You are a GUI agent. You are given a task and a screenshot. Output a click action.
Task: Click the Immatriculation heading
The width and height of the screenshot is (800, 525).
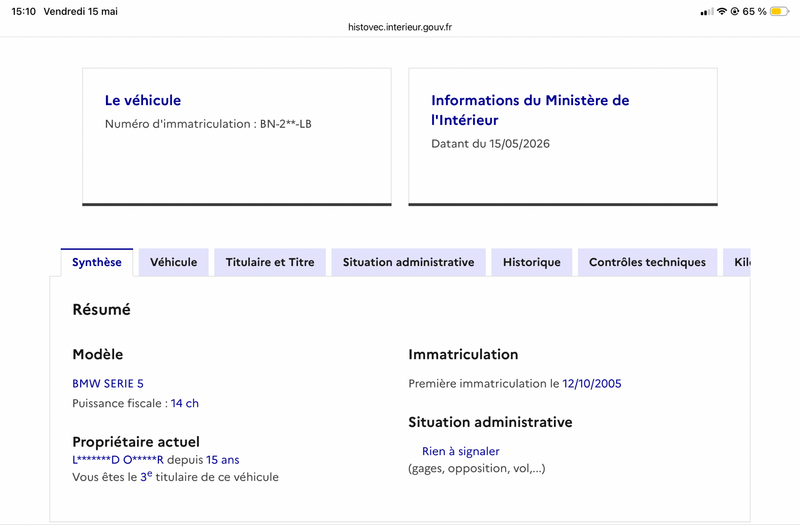click(x=463, y=354)
